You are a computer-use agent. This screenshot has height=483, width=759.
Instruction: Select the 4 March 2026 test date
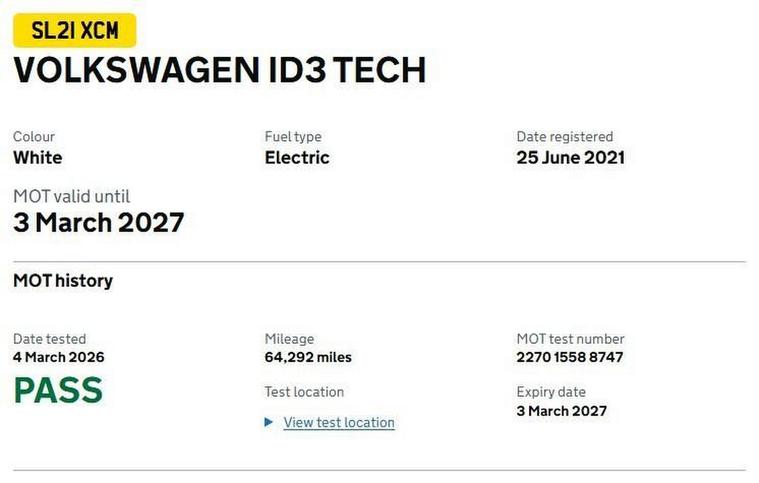59,357
